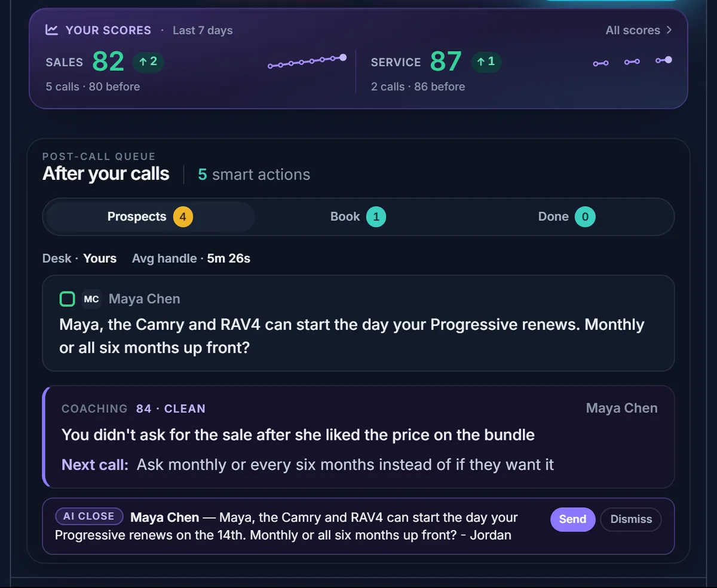
Task: Click the MC avatar badge
Action: [91, 299]
